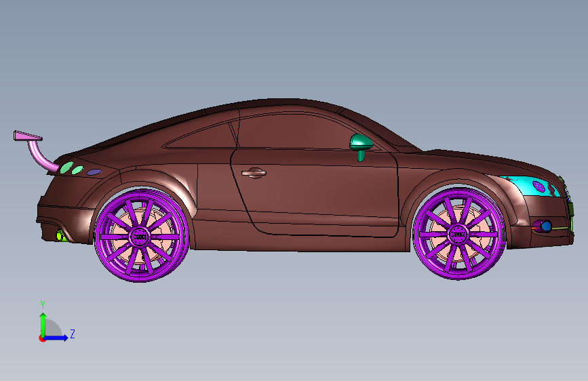Select the door handle on the car door

click(254, 173)
